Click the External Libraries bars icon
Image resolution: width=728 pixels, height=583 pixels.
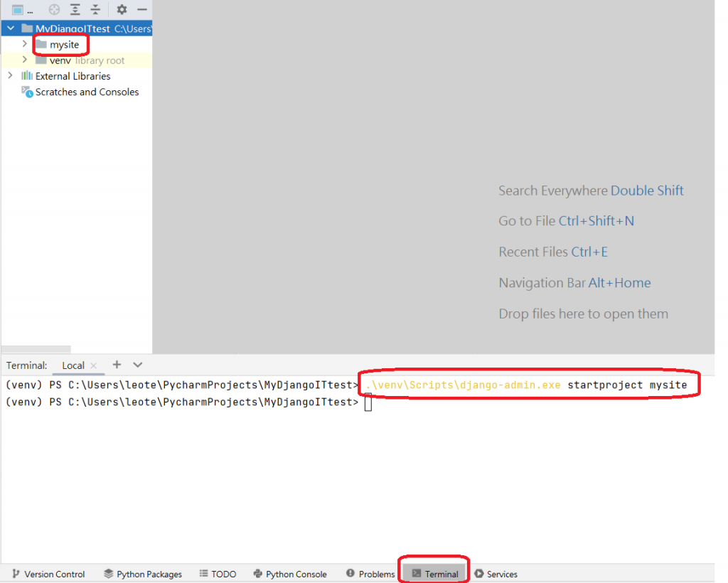point(27,75)
